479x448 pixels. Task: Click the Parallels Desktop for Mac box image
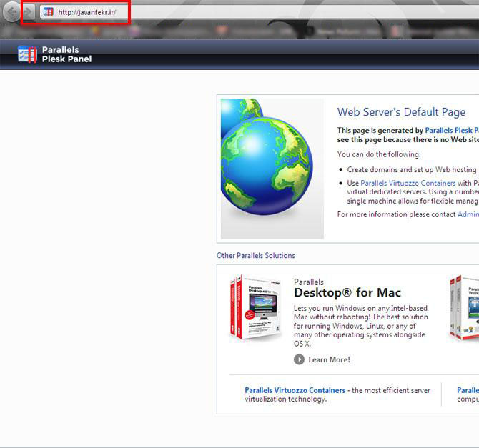(255, 308)
